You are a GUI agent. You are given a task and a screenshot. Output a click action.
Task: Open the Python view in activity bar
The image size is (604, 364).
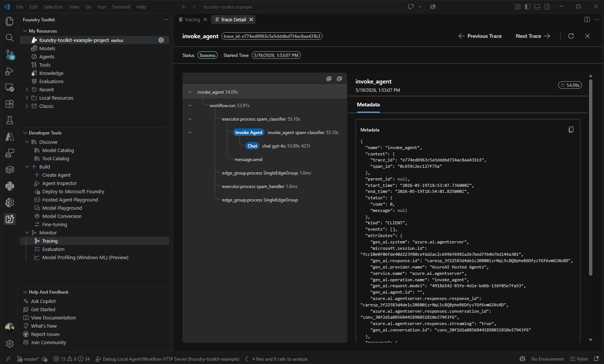10,186
